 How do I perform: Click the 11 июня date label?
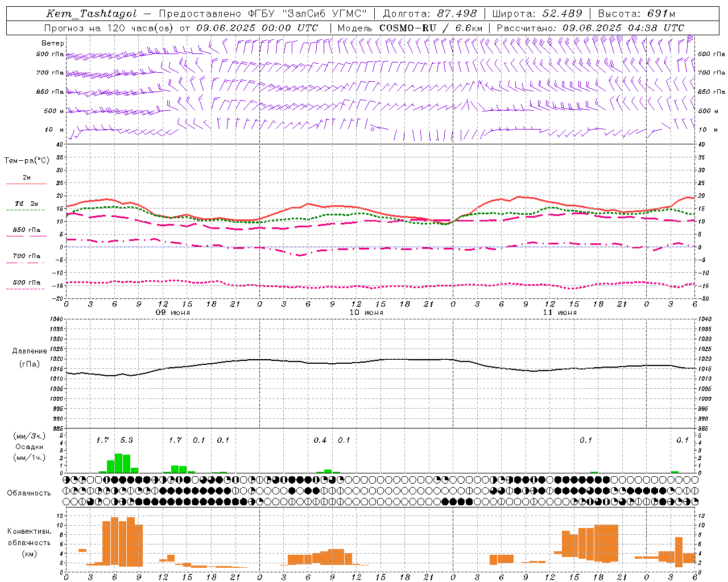pyautogui.click(x=560, y=313)
